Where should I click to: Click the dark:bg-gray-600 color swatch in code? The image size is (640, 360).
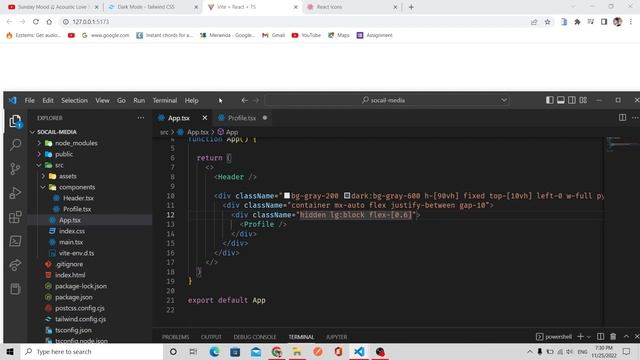pyautogui.click(x=347, y=196)
